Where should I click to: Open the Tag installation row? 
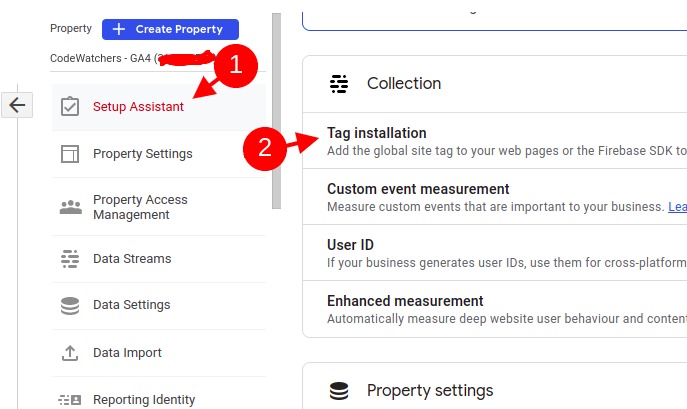click(495, 141)
